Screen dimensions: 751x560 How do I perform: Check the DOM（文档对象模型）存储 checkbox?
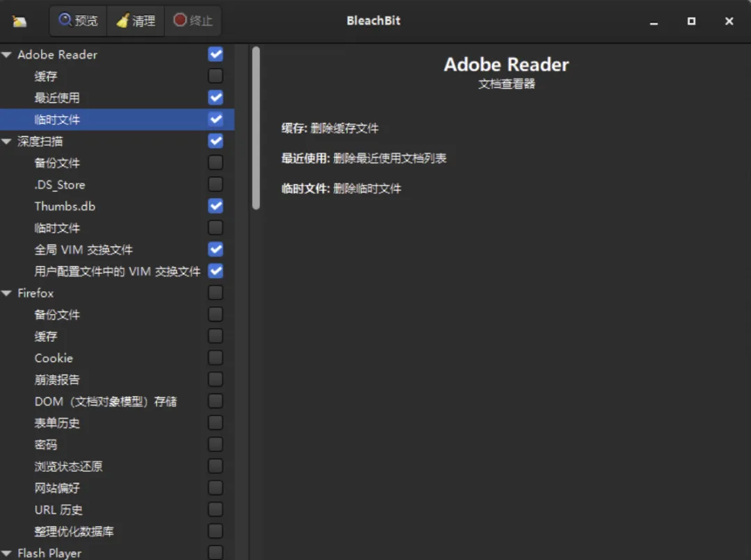point(216,401)
